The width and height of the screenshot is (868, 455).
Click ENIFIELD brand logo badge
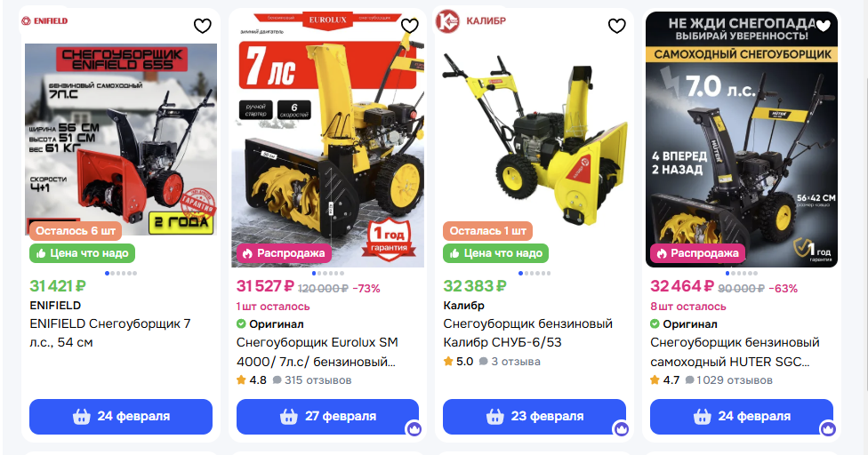44,21
